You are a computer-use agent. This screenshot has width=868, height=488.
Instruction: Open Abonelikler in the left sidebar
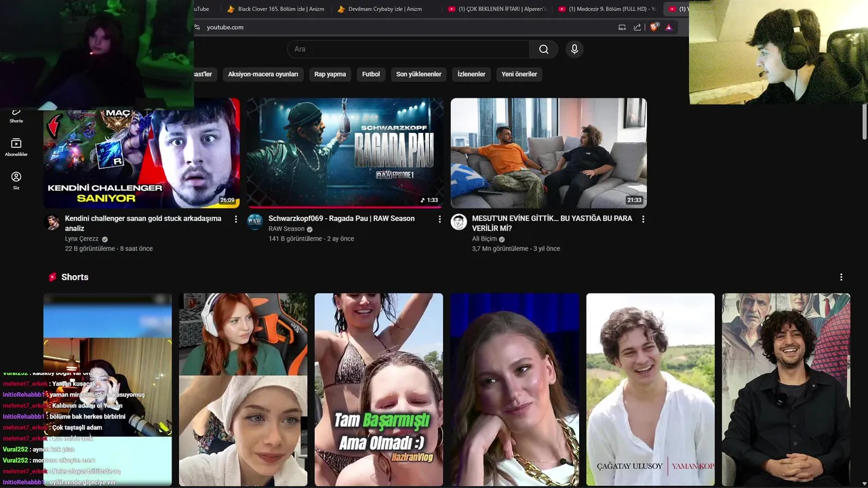pyautogui.click(x=16, y=147)
